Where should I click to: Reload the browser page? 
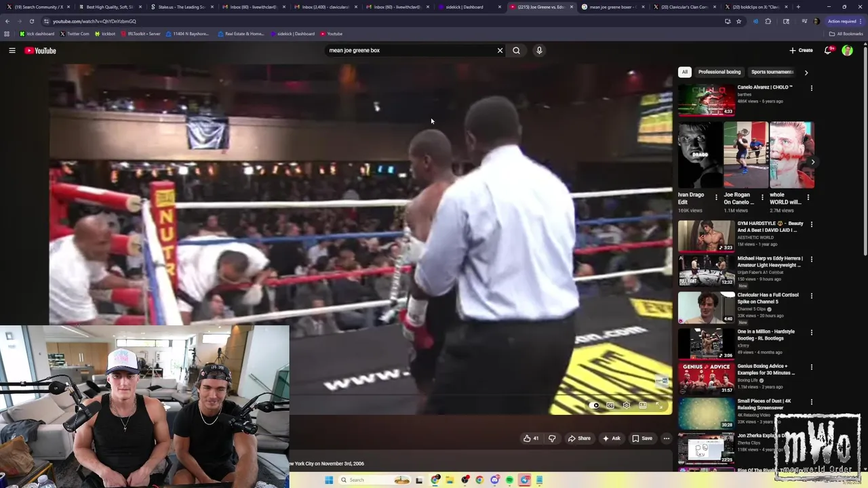coord(31,21)
